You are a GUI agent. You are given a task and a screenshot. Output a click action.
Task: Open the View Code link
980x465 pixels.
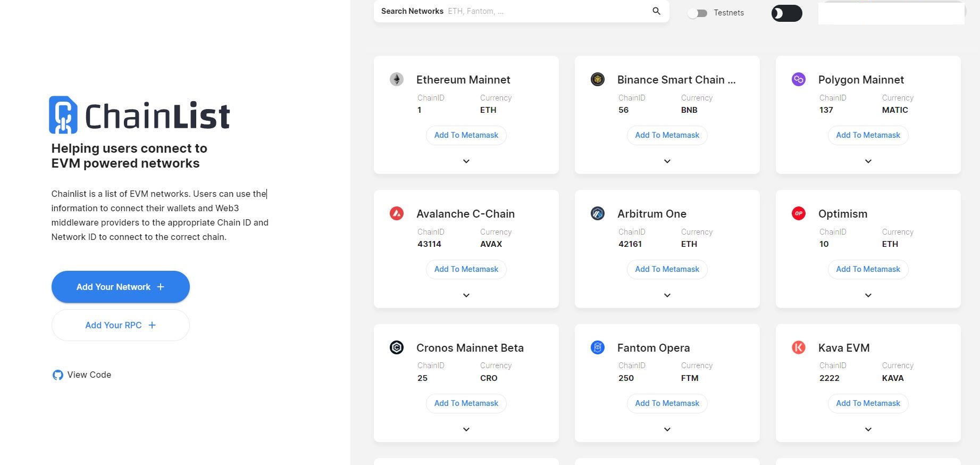[82, 375]
